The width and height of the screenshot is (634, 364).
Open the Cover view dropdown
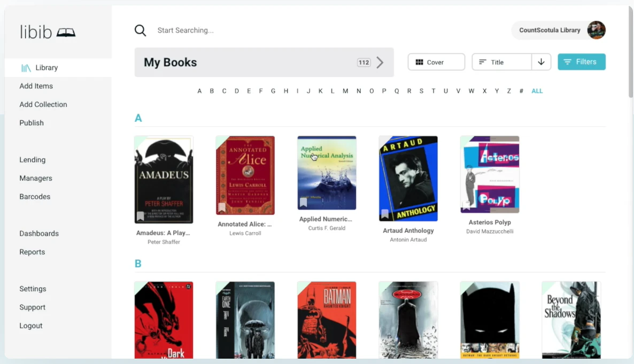click(x=436, y=62)
